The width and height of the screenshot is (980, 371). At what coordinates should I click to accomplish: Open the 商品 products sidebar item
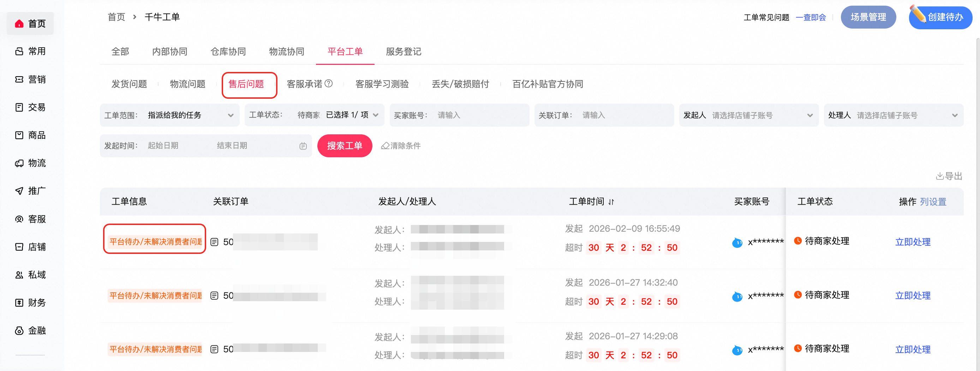30,135
